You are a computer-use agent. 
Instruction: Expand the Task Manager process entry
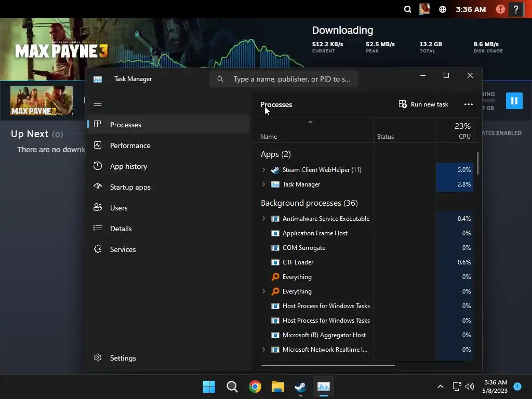click(263, 184)
